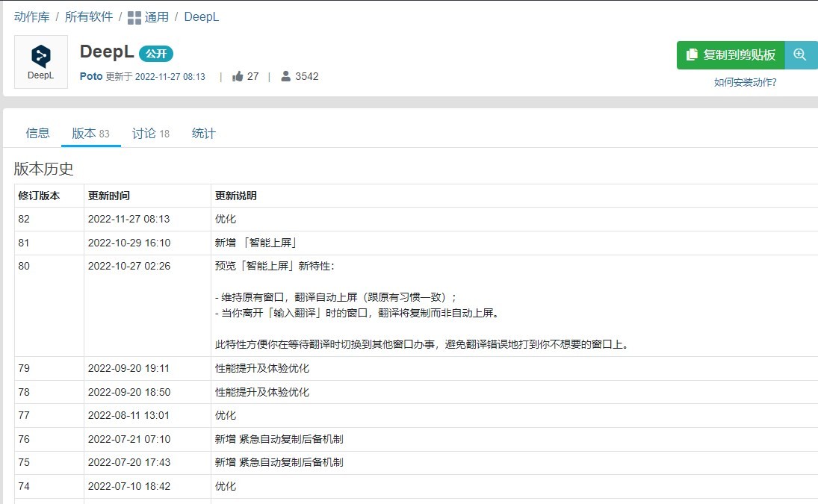
Task: Click the Poto author link
Action: [90, 75]
